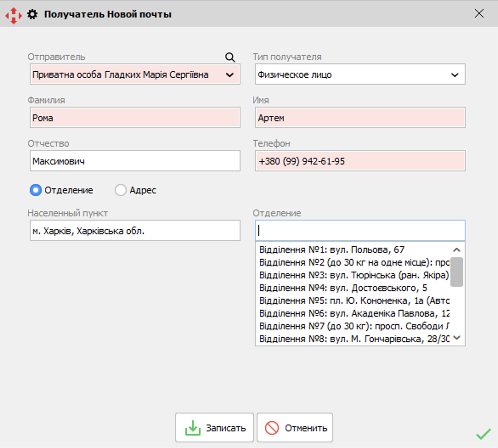This screenshot has width=498, height=448.
Task: Pick Відділення №6: вул. Академіка Павлова
Action: [354, 313]
